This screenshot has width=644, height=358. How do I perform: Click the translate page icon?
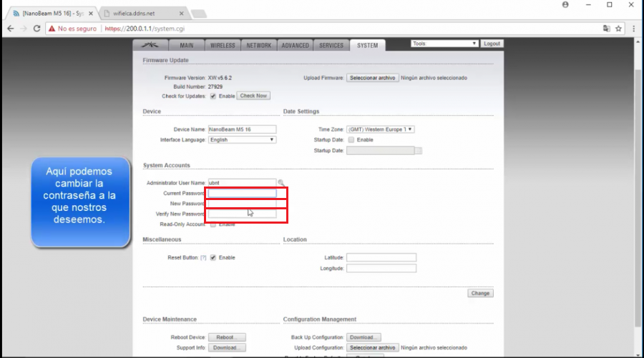coord(606,29)
